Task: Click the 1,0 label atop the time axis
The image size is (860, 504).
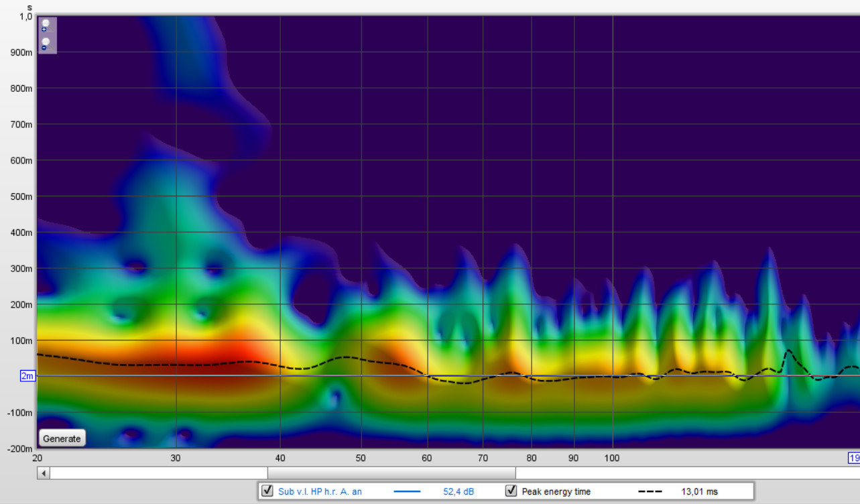Action: click(x=25, y=17)
